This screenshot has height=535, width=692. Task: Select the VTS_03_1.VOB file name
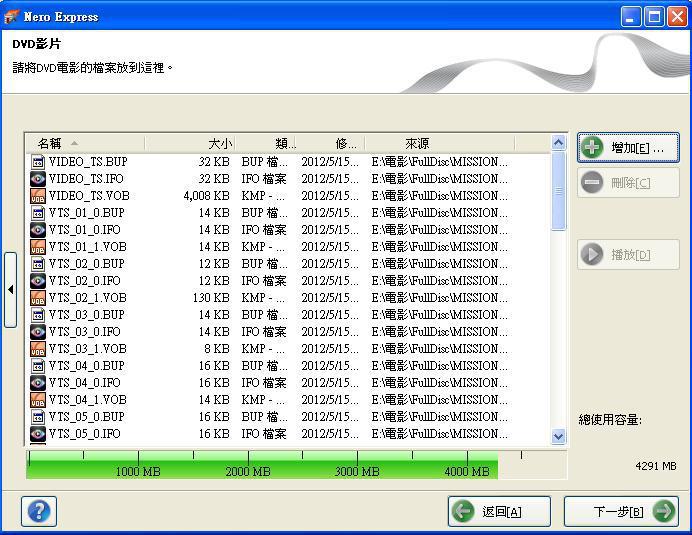pyautogui.click(x=88, y=349)
